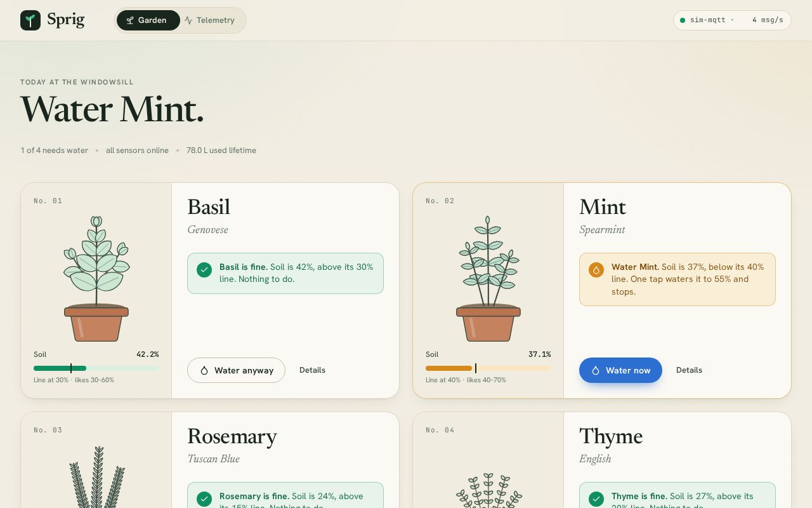
Task: Click the "Genovese" variety label
Action: tap(208, 230)
